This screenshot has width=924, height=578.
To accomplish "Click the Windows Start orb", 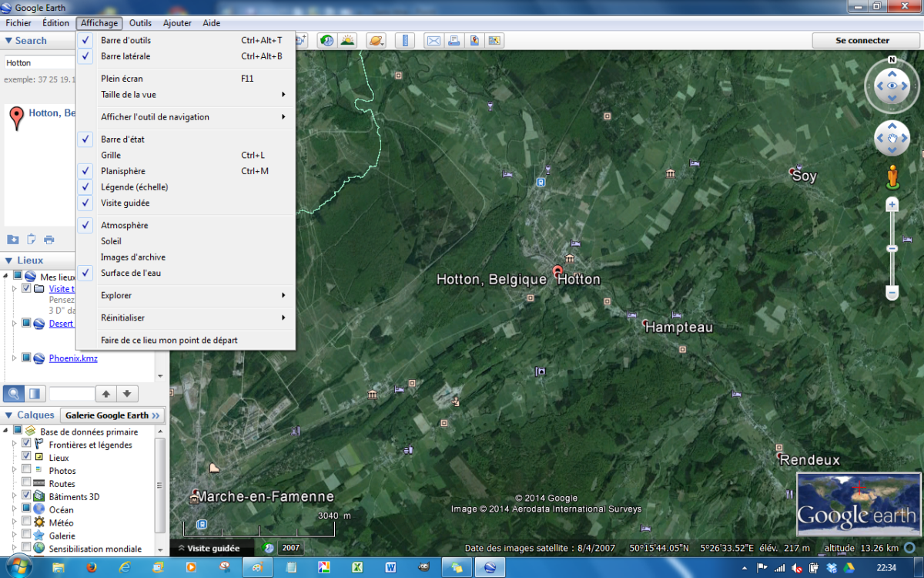I will [x=18, y=567].
